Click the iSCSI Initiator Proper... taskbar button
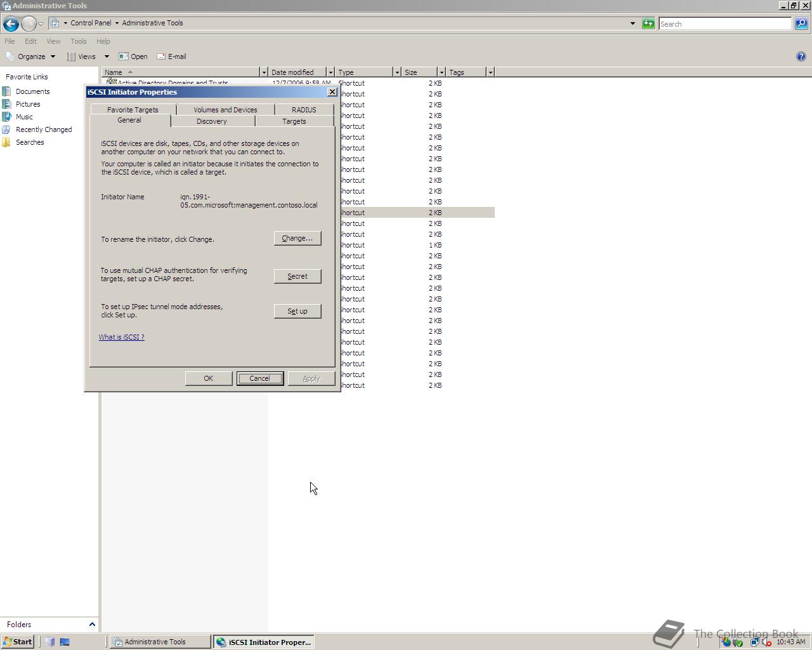The image size is (812, 650). pos(264,642)
